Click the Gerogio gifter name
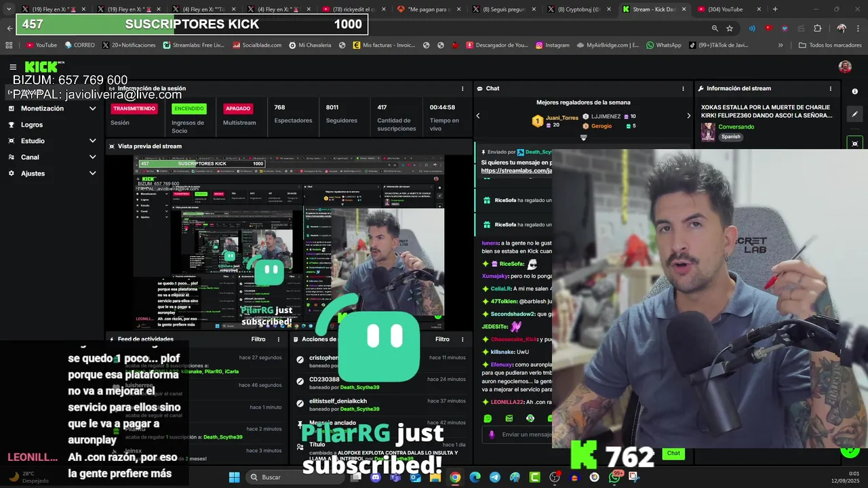 tap(601, 126)
